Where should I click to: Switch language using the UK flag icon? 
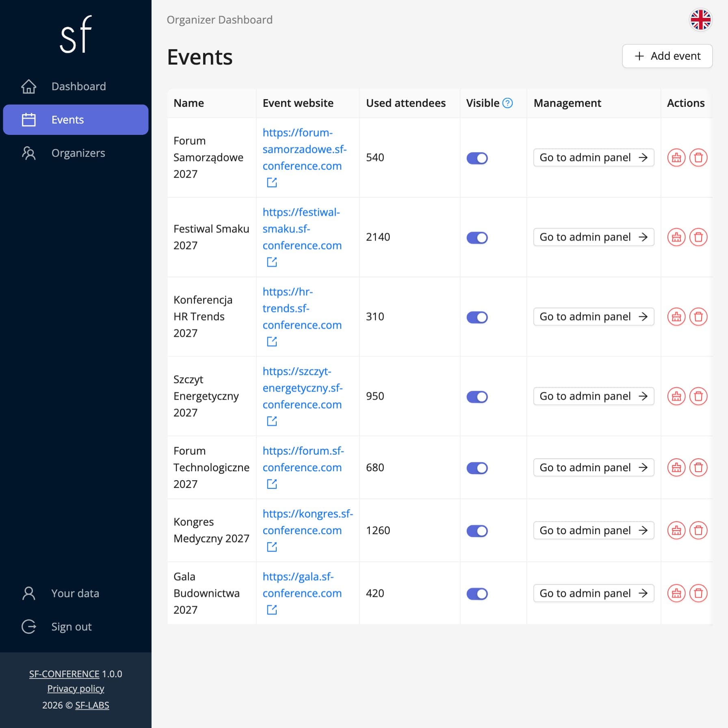pyautogui.click(x=700, y=19)
